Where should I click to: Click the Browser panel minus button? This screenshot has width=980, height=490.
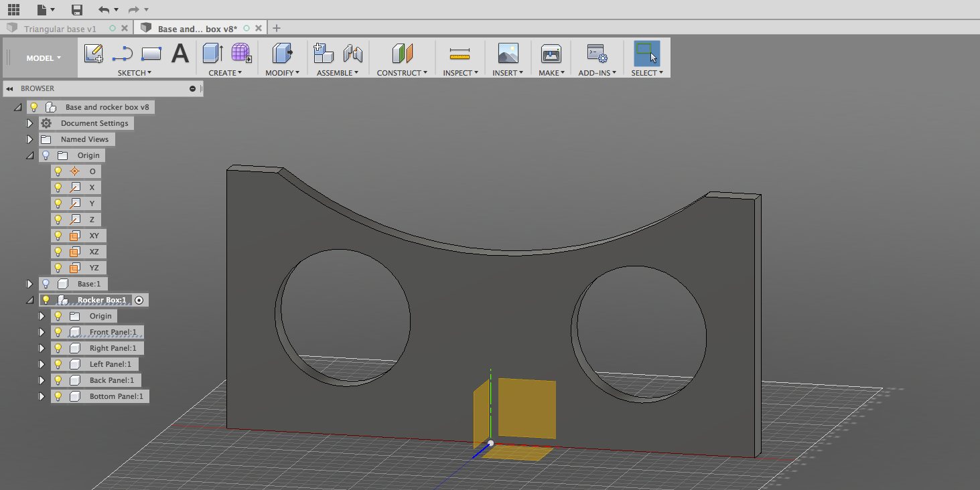point(193,88)
